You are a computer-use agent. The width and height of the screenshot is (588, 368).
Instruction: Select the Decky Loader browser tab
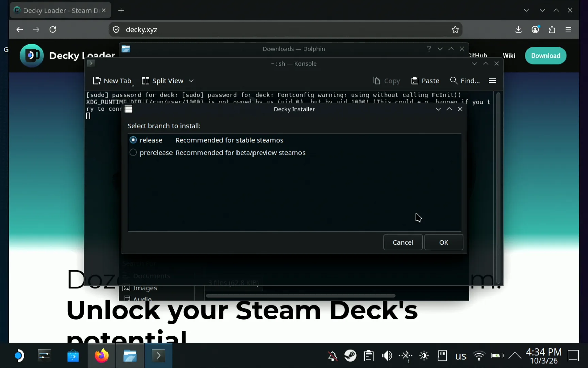(60, 10)
